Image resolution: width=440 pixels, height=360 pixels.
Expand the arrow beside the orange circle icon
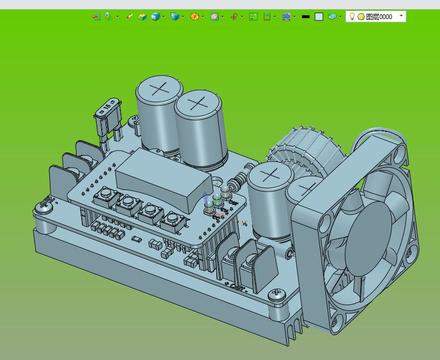click(203, 17)
